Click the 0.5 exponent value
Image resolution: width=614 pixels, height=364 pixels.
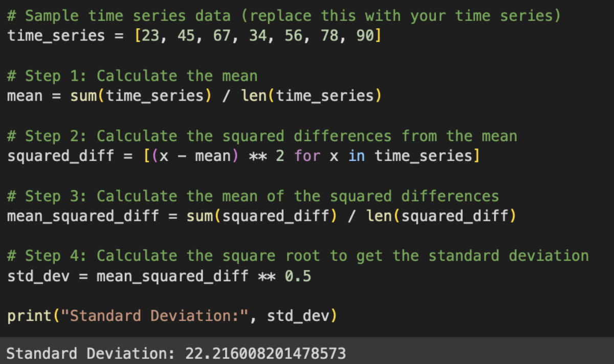(x=298, y=277)
